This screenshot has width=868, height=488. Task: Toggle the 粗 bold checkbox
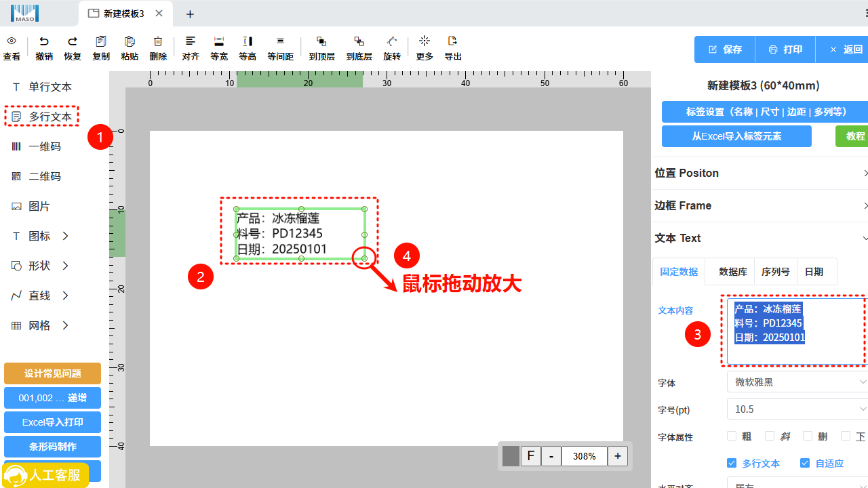[732, 436]
